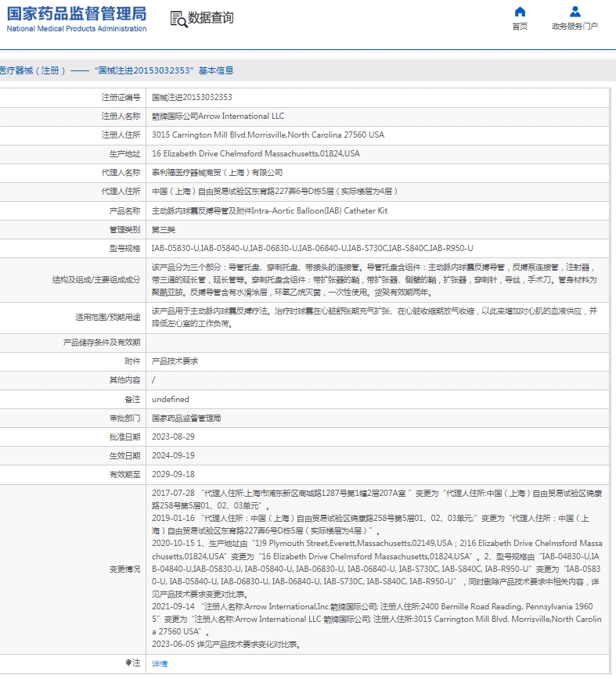Open the 政务服务门户 person icon
The height and width of the screenshot is (679, 616).
(x=575, y=12)
